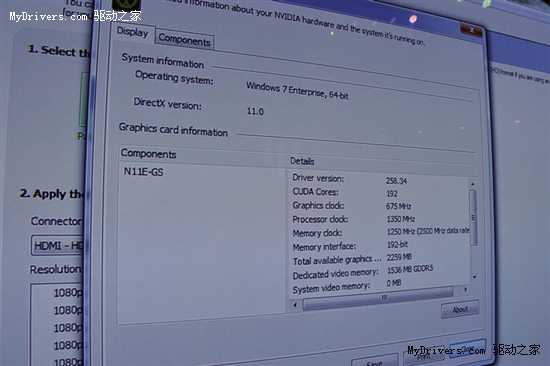Click the horizontal scrollbar right arrow
550x366 pixels.
465,290
